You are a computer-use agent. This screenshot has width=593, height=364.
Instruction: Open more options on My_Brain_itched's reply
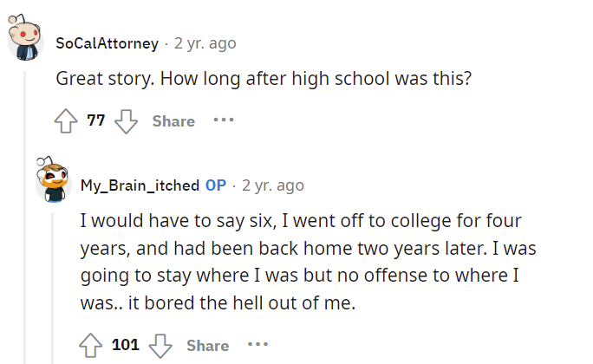258,344
